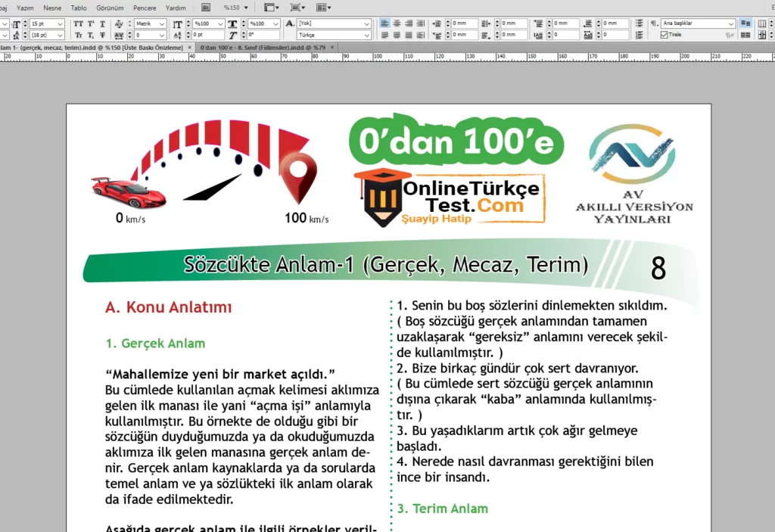The image size is (775, 532).
Task: Toggle the Tirele (hyphenate) checkbox
Action: (665, 35)
